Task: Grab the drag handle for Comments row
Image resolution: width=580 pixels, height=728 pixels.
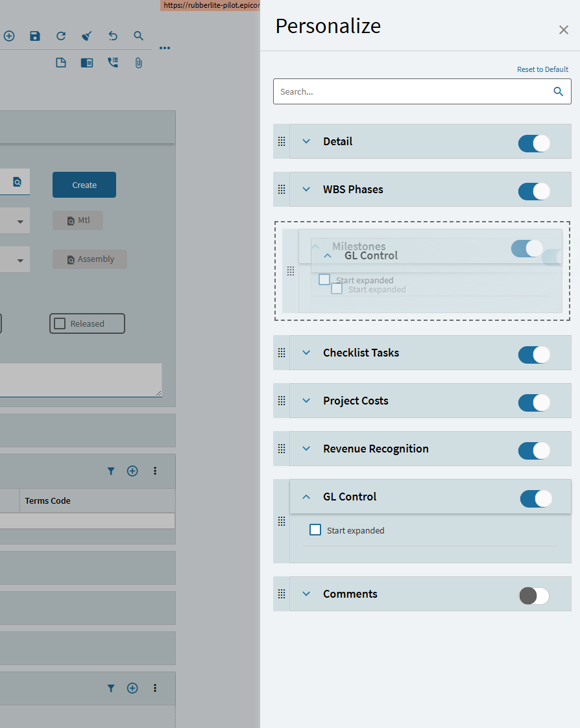Action: pos(282,594)
